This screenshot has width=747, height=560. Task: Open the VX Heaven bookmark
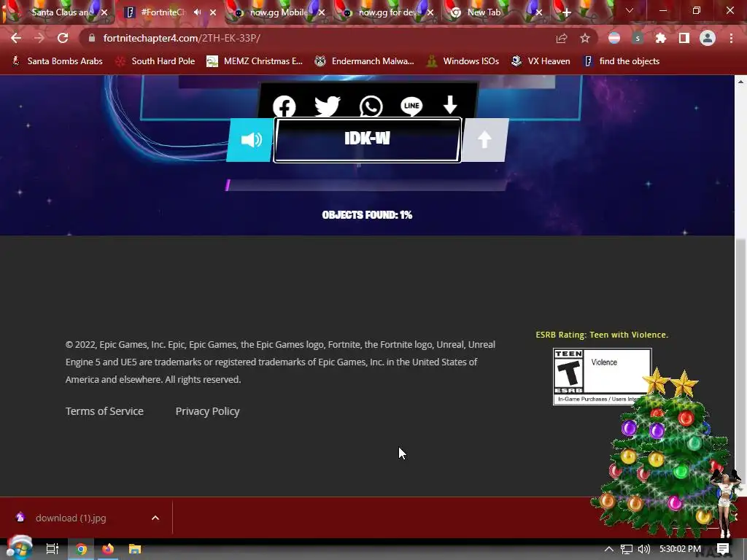tap(541, 61)
